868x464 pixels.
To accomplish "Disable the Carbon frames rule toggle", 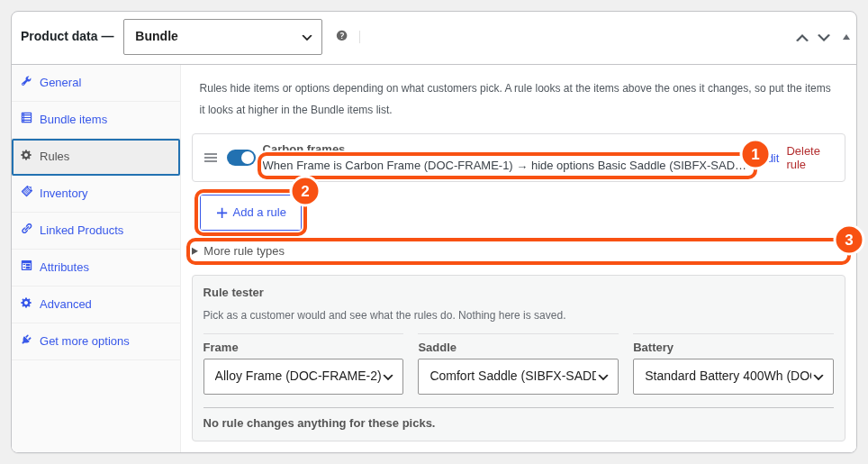I will point(240,158).
